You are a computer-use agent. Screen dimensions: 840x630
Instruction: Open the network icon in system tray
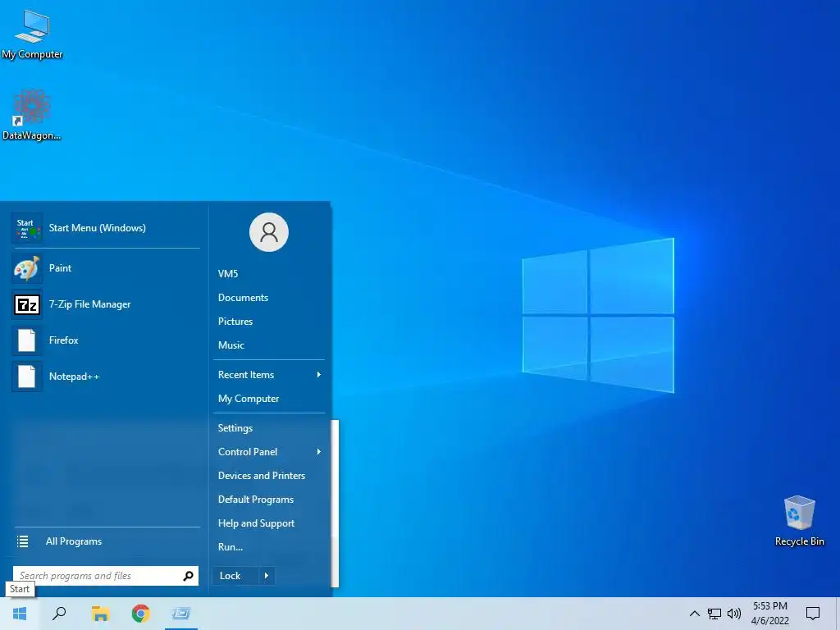coord(714,614)
